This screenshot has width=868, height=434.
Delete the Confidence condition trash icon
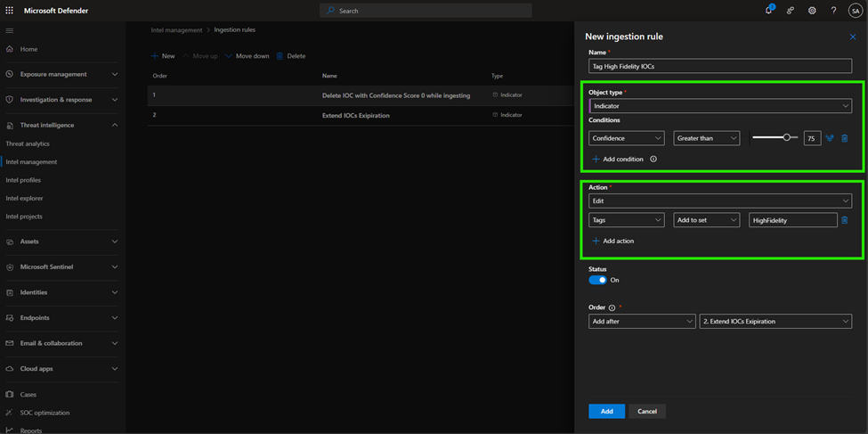pos(844,138)
